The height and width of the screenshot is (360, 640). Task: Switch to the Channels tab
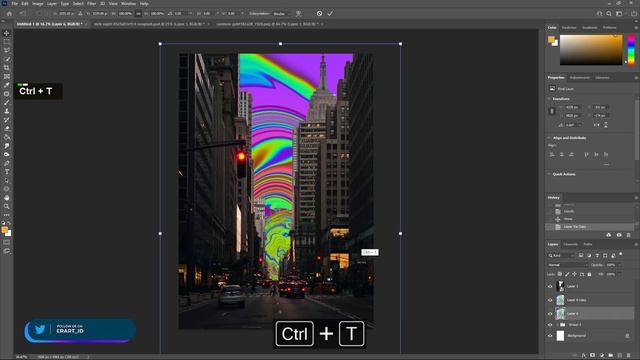(x=571, y=244)
